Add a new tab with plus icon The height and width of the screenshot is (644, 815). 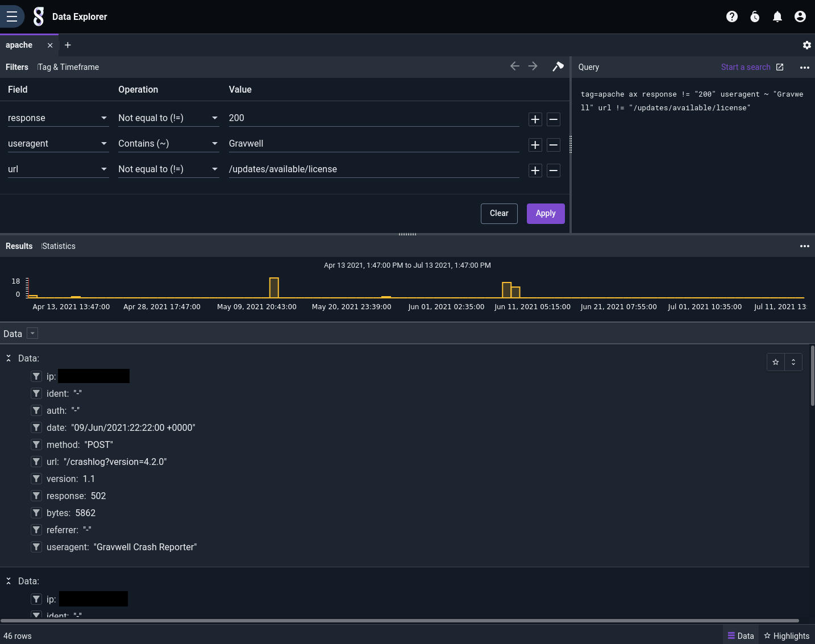[x=68, y=45]
